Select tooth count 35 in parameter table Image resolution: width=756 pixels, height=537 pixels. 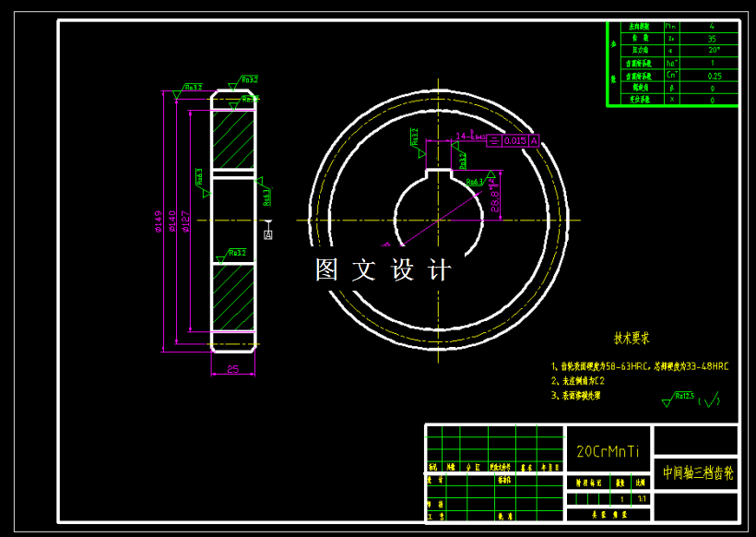coord(712,39)
